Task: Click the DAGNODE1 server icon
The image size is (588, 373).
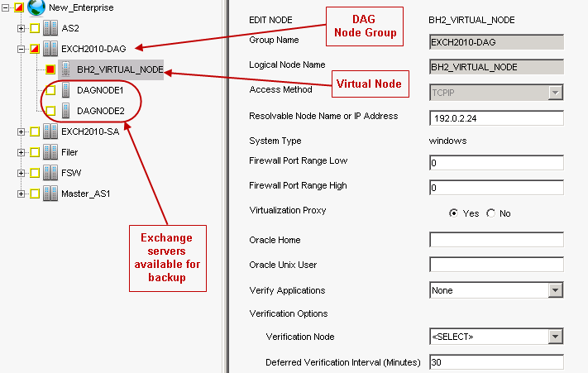Action: [65, 90]
